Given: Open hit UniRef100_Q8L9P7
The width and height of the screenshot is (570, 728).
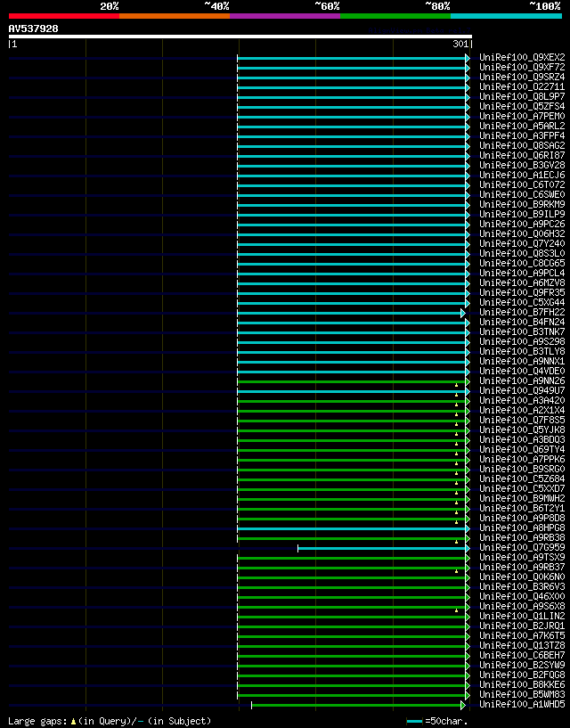Looking at the screenshot, I should pos(522,96).
